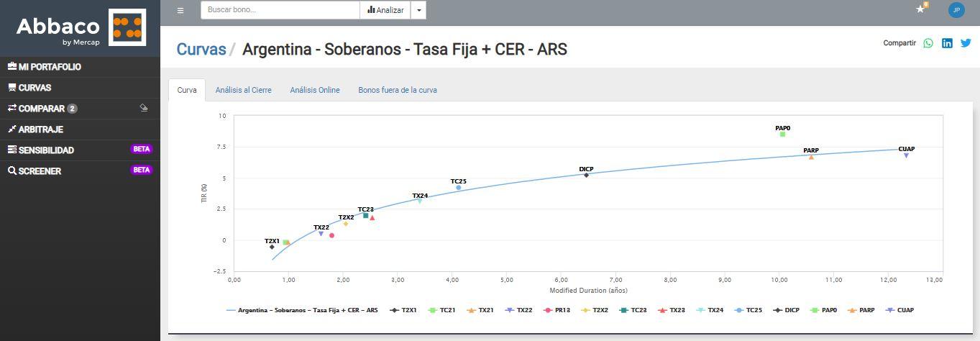Open Sensibilidad in sidebar

(x=80, y=150)
